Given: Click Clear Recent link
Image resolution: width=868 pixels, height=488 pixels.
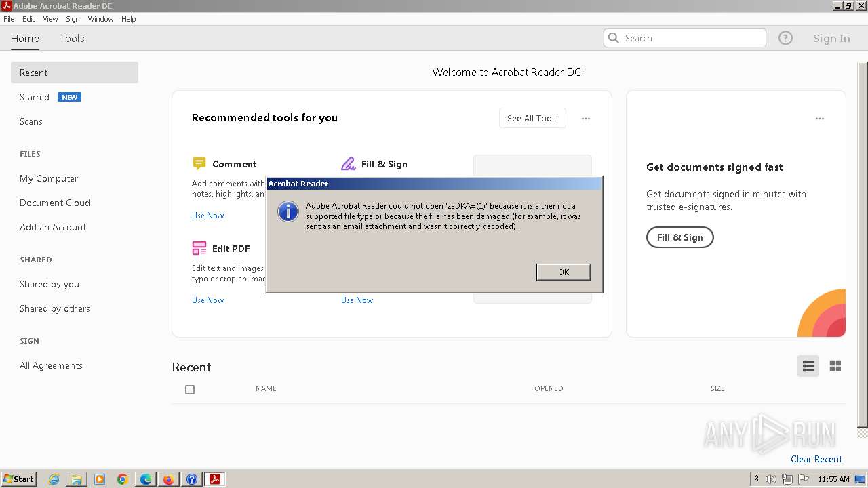Looking at the screenshot, I should click(x=816, y=459).
